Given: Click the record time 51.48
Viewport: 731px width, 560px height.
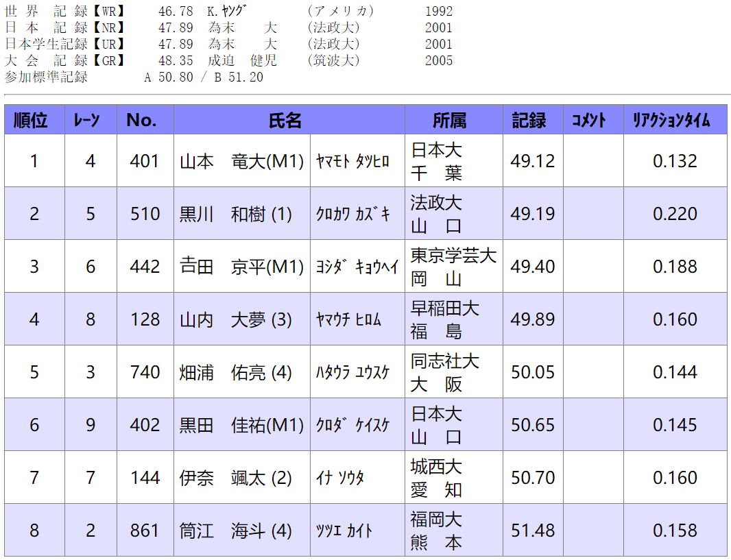Looking at the screenshot, I should pyautogui.click(x=533, y=530).
